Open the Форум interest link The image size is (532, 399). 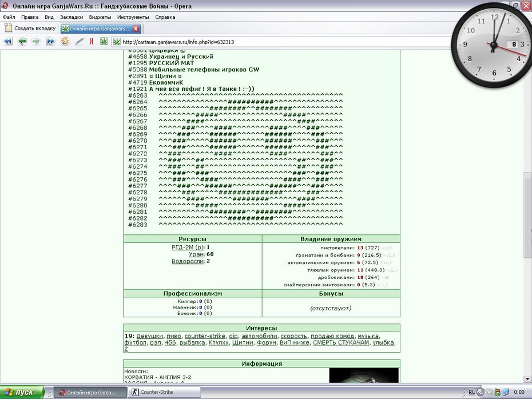click(267, 342)
